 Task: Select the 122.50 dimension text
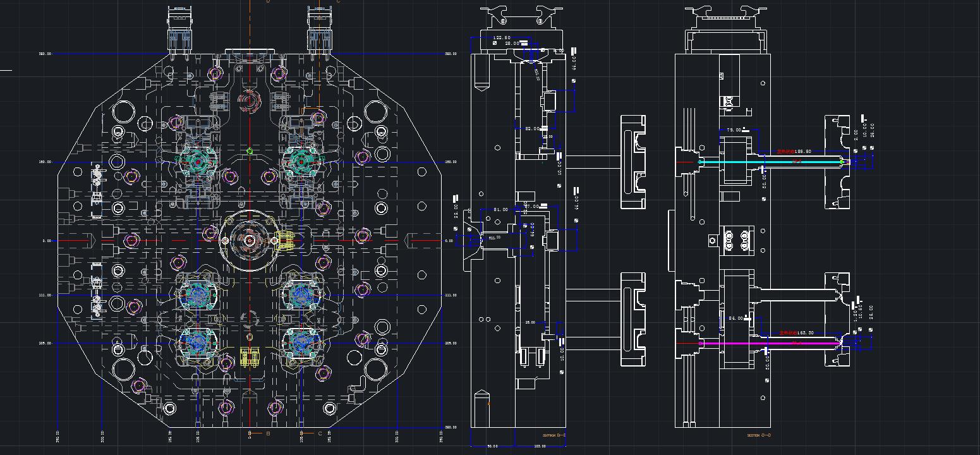[x=501, y=38]
